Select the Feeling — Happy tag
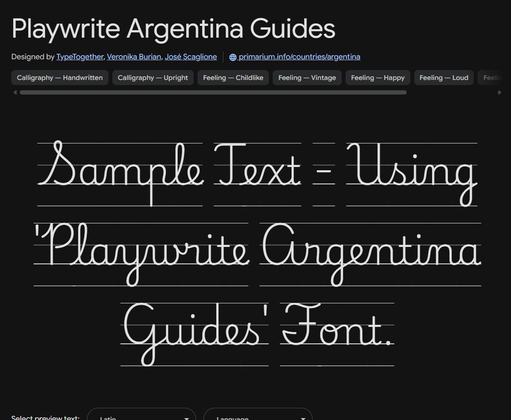Screen dimensions: 511x420 pos(377,78)
